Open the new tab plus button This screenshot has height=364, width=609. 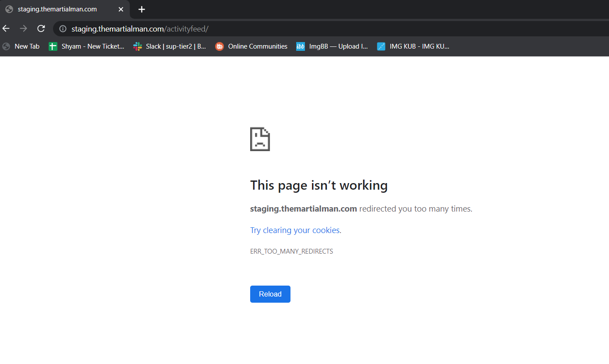[x=142, y=9]
